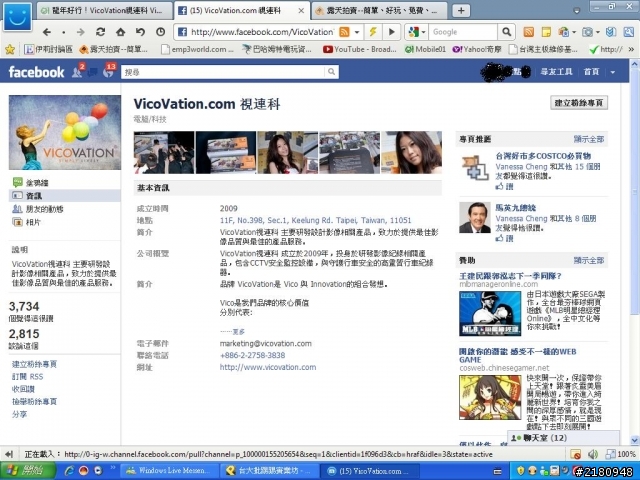Open the page zoom 100% control
The height and width of the screenshot is (480, 640).
(x=621, y=454)
